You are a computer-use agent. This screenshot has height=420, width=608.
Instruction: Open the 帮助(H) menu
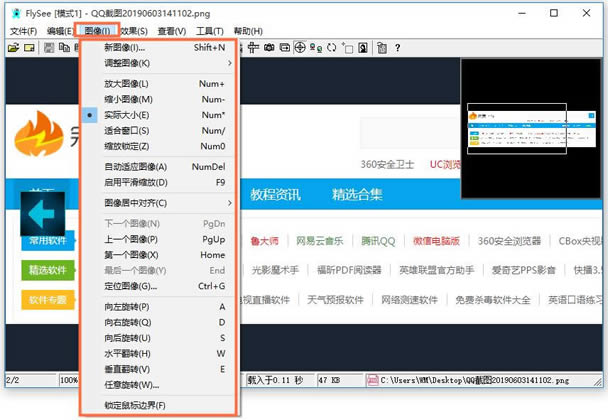pos(248,31)
